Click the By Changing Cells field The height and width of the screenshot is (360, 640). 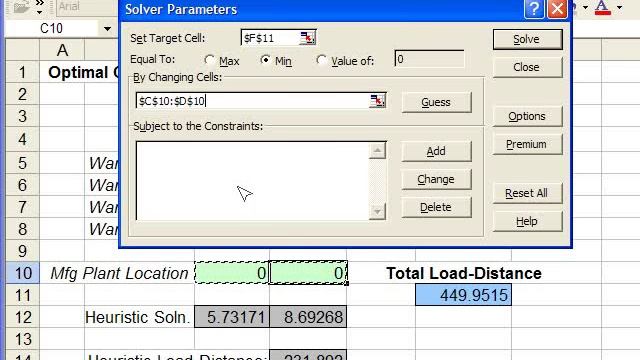[252, 101]
